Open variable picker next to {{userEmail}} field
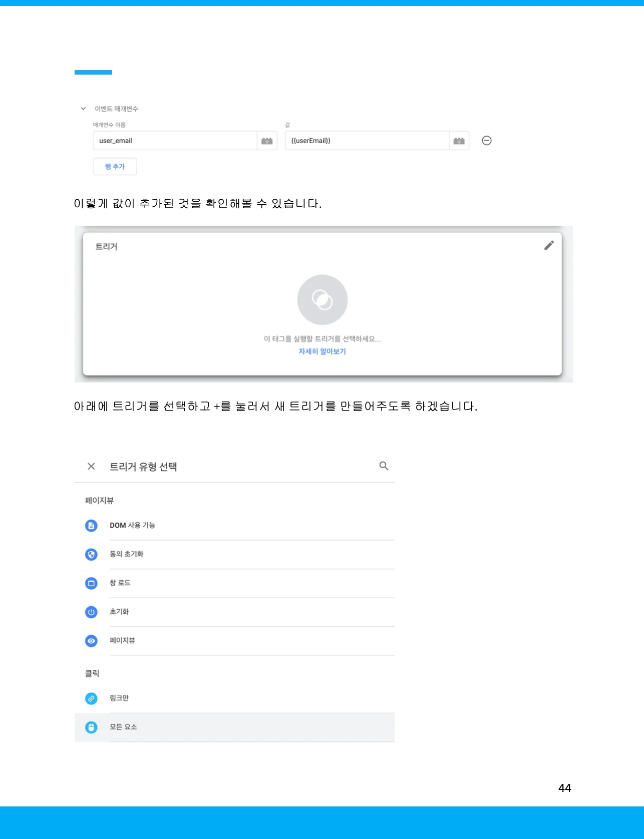The height and width of the screenshot is (839, 644). [459, 141]
